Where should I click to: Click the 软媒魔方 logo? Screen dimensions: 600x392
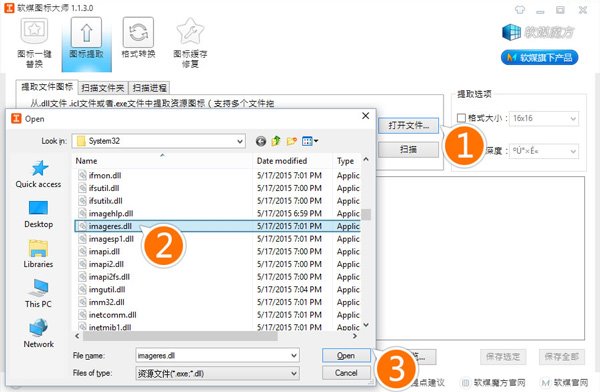click(538, 32)
